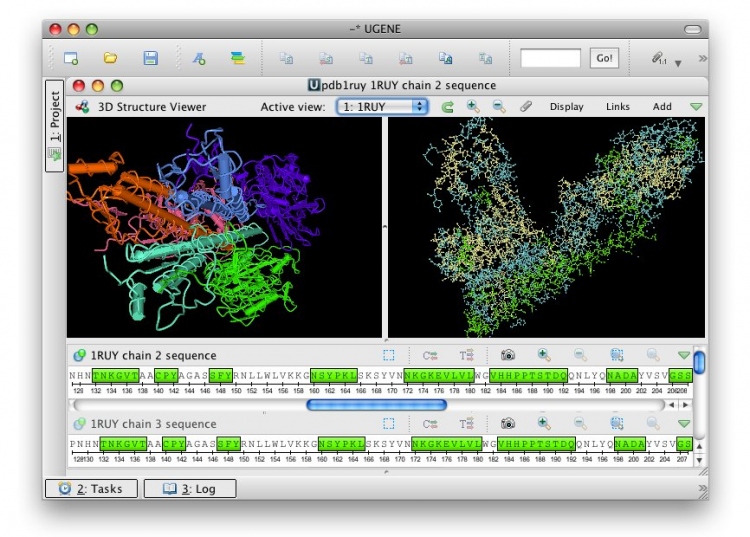
Task: Toggle the Tasks panel at the bottom
Action: (x=91, y=489)
